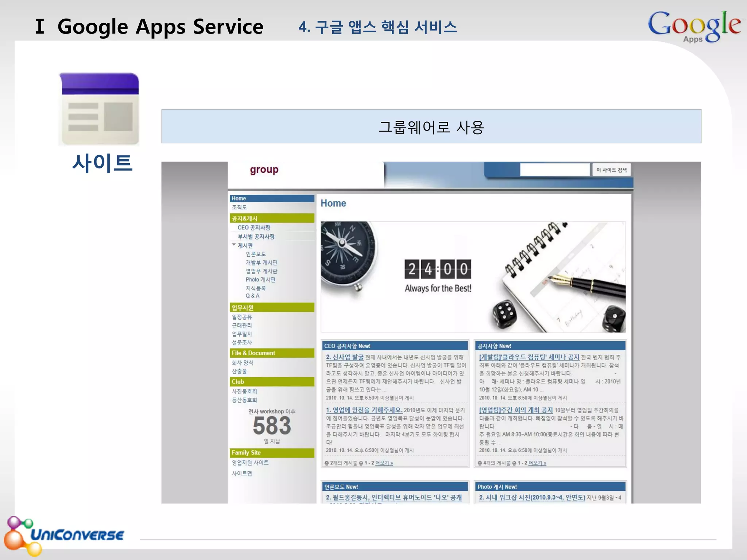Select Home in the sidebar

tap(272, 198)
